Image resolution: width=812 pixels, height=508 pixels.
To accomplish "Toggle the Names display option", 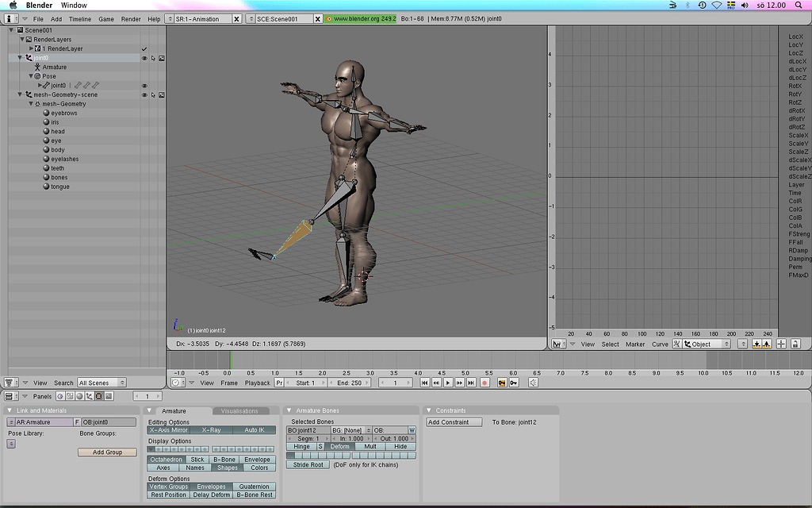I will coord(195,468).
